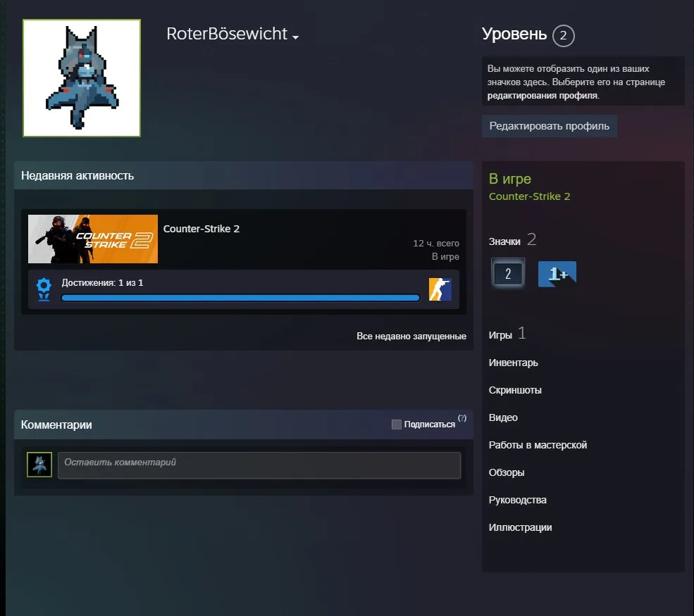Viewport: 694px width, 616px height.
Task: Click Редактировать профиль button
Action: tap(550, 126)
